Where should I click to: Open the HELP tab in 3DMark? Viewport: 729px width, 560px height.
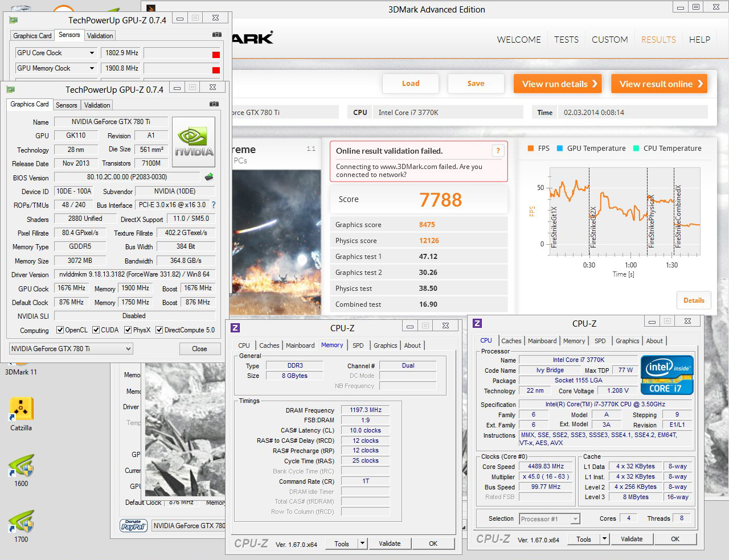point(699,39)
